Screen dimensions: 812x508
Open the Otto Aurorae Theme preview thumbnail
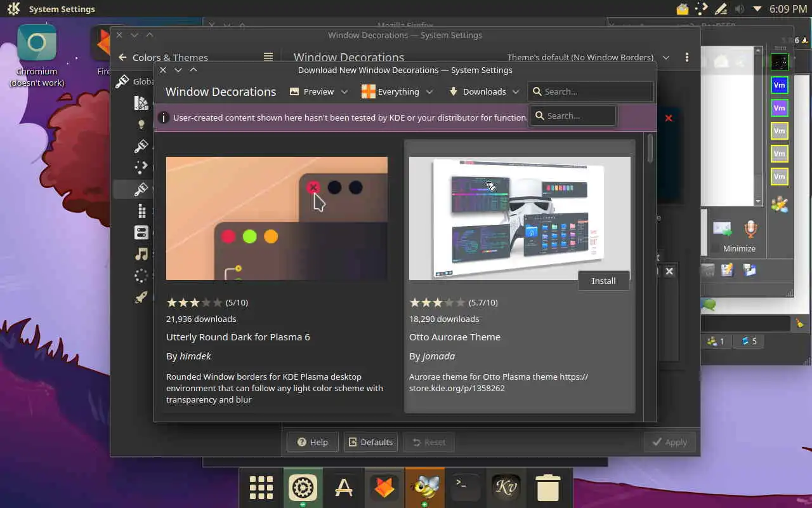click(x=520, y=218)
